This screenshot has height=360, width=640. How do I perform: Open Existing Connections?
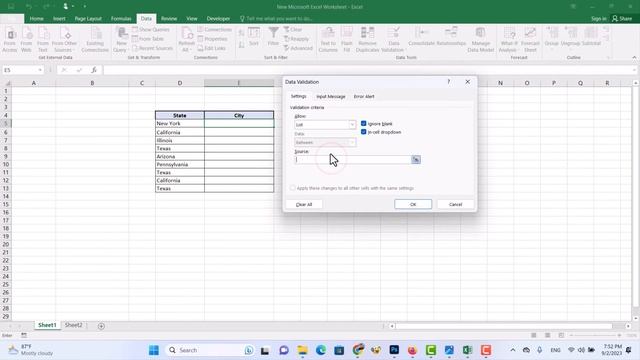[95, 40]
